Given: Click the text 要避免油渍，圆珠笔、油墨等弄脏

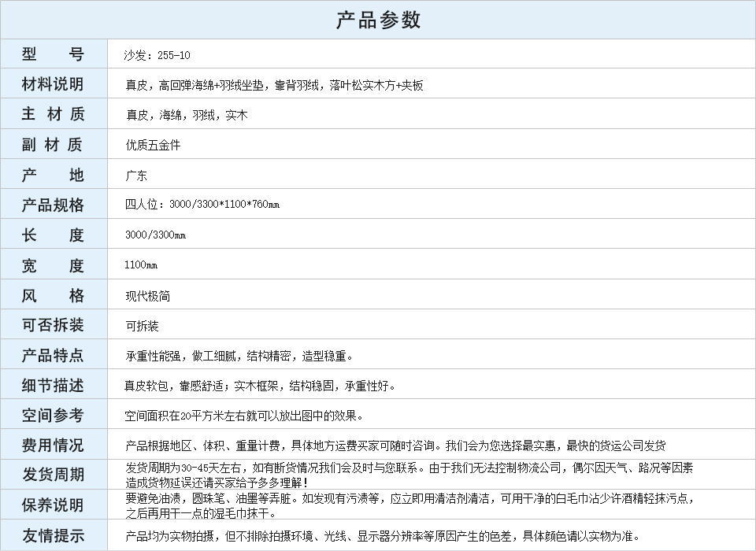Looking at the screenshot, I should (x=208, y=498).
